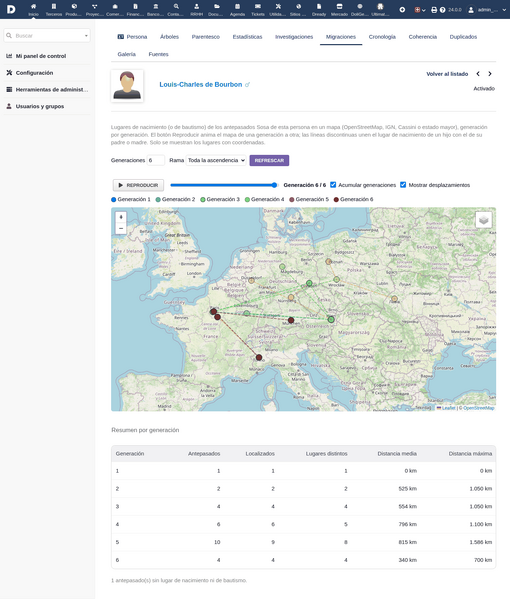510x599 pixels.
Task: Click the Dolibarr logo in top bar
Action: tap(11, 9)
